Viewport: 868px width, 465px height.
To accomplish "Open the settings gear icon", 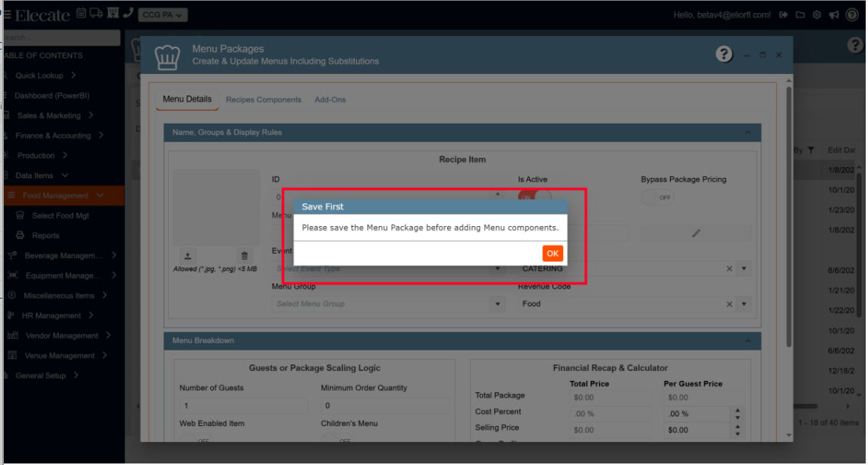I will (817, 15).
